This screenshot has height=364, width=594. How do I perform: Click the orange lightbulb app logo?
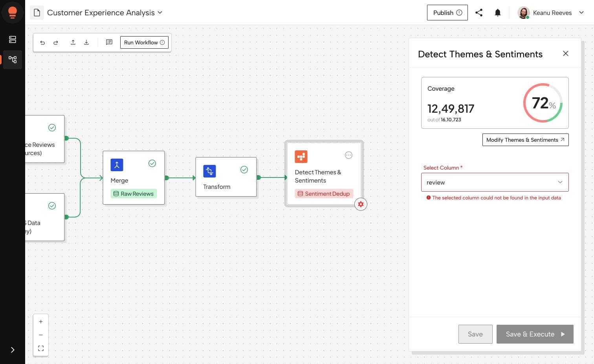coord(13,13)
